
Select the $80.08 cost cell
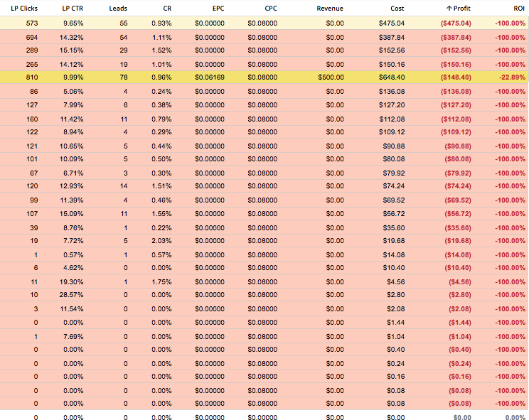[x=394, y=158]
